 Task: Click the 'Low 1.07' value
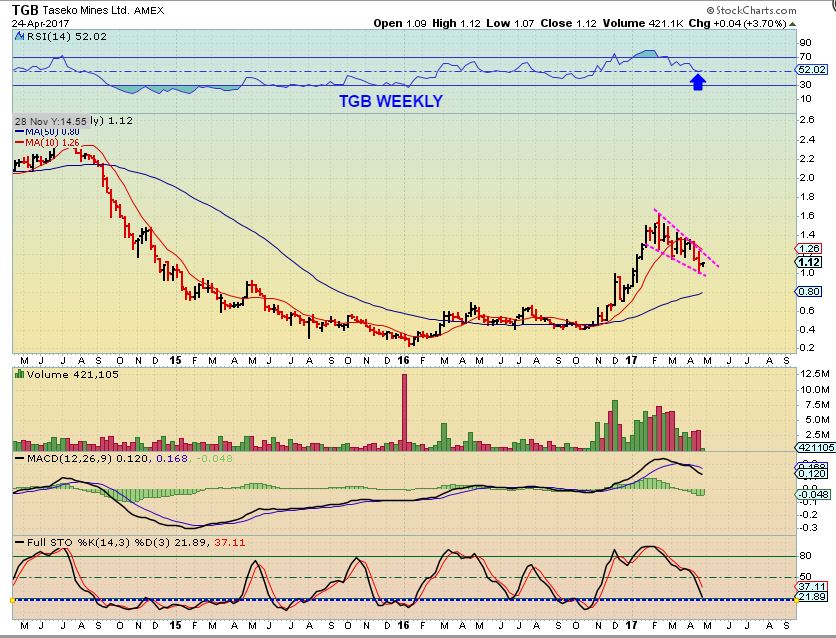click(510, 23)
